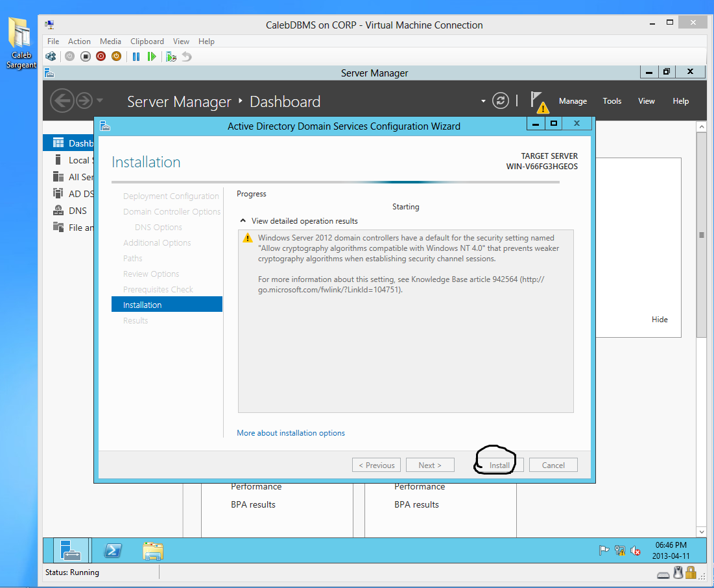Open VM Connection Help menu
The height and width of the screenshot is (588, 714).
206,41
